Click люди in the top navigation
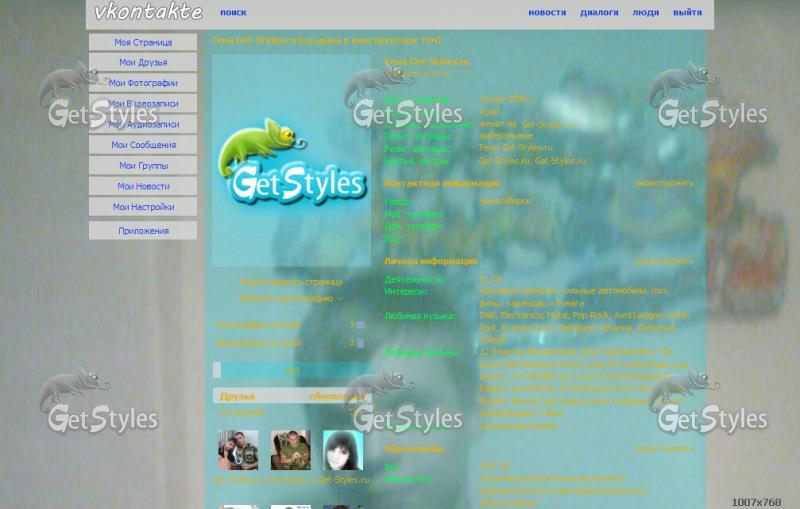800x509 pixels. 646,13
